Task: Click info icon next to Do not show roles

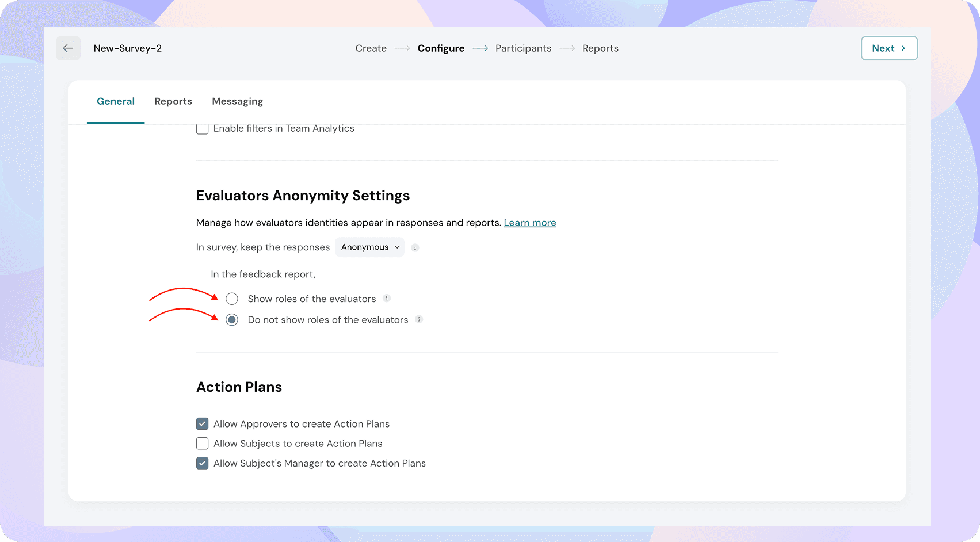Action: tap(419, 319)
